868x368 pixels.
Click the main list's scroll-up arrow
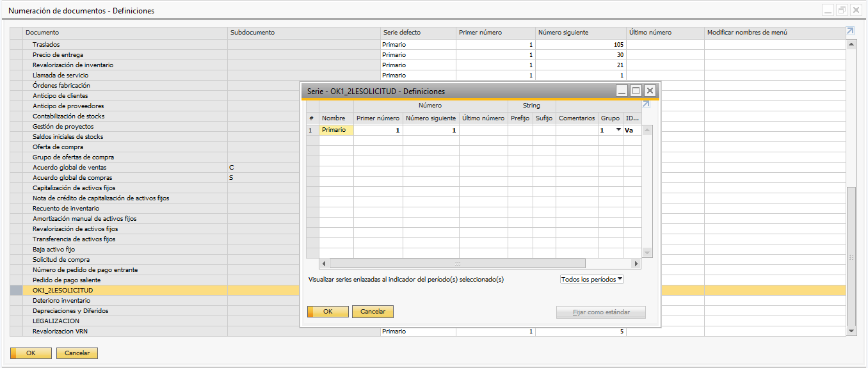point(851,45)
